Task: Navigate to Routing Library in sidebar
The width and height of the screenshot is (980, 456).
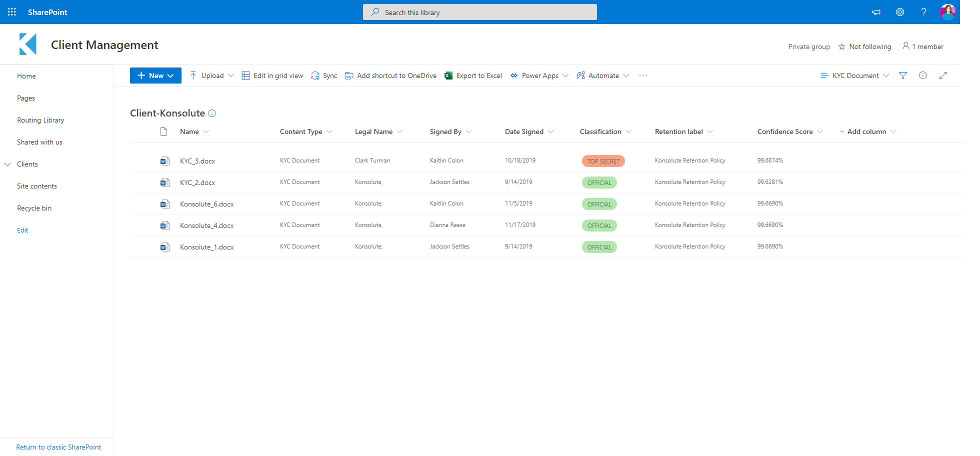Action: click(x=40, y=120)
